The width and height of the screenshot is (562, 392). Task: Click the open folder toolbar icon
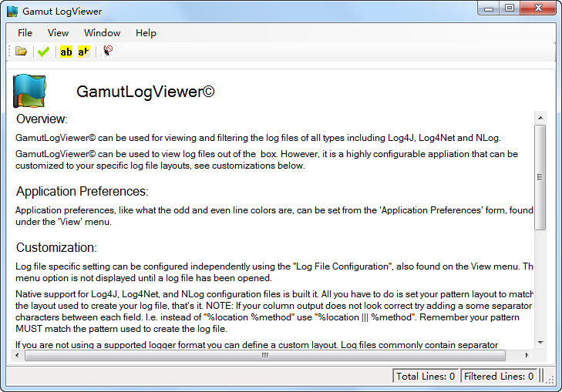tap(21, 52)
